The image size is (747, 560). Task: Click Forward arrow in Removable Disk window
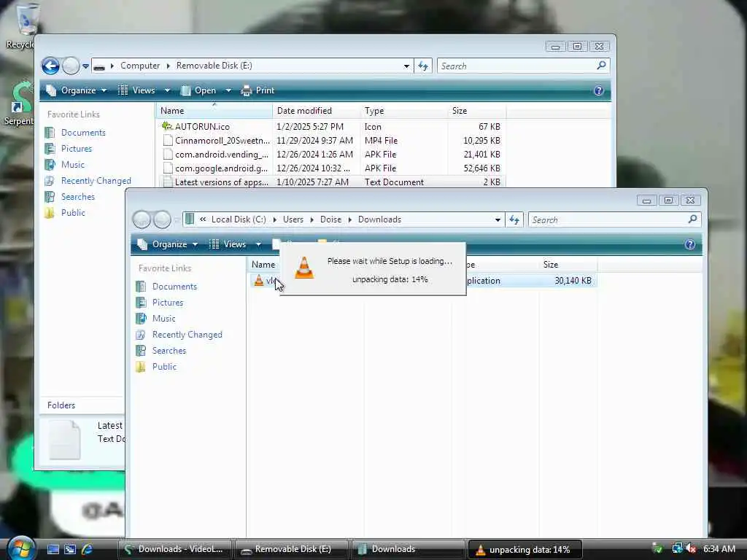coord(71,66)
